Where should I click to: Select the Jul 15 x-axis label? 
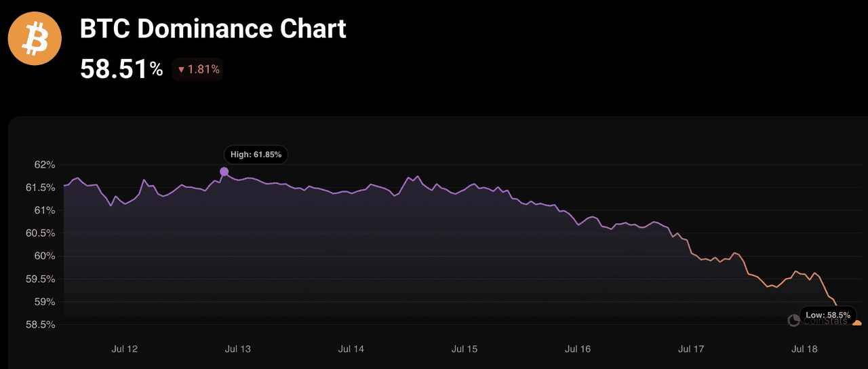(x=465, y=349)
